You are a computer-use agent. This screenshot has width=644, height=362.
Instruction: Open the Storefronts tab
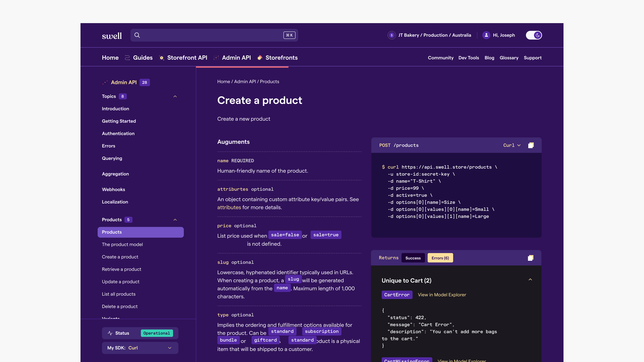click(282, 58)
